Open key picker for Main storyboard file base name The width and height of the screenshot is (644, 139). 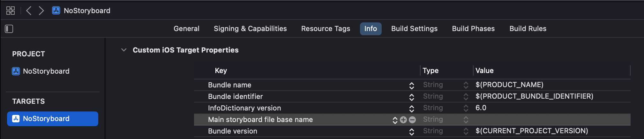click(x=395, y=120)
